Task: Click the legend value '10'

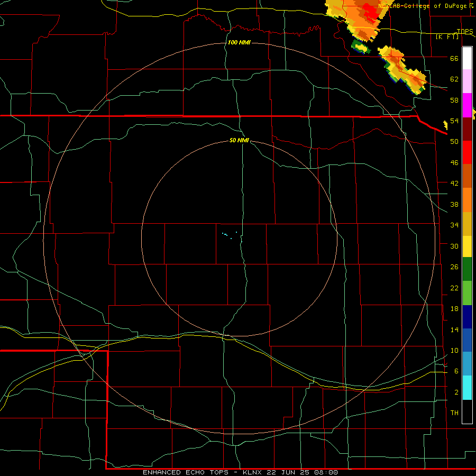Action: pyautogui.click(x=454, y=351)
